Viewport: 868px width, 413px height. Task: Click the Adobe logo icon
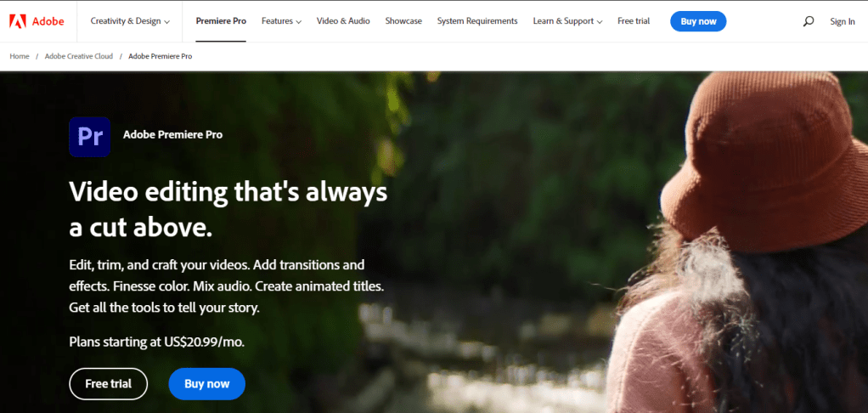pyautogui.click(x=18, y=21)
